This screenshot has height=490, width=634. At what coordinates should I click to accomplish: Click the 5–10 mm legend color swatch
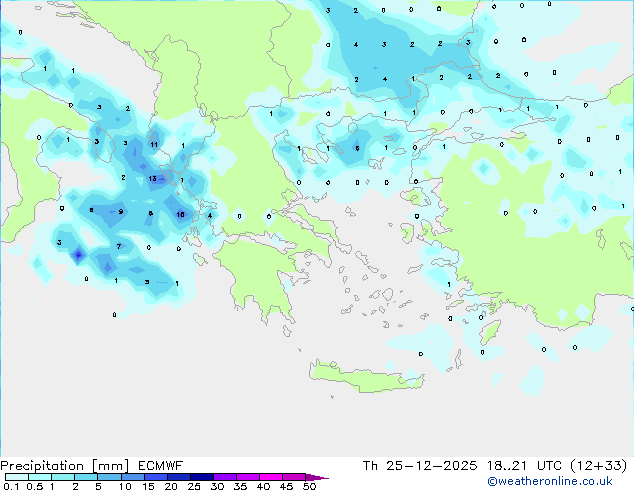coord(109,477)
